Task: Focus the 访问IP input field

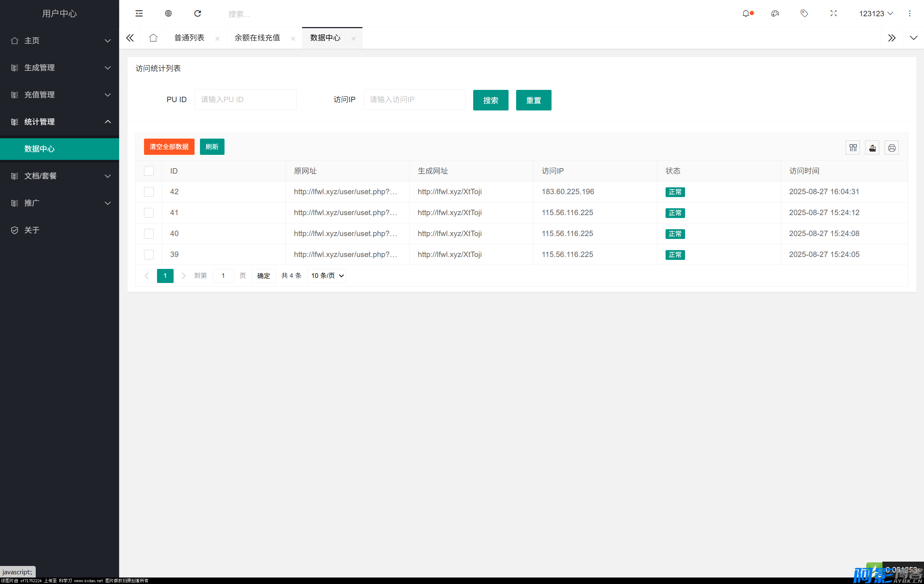Action: [414, 99]
